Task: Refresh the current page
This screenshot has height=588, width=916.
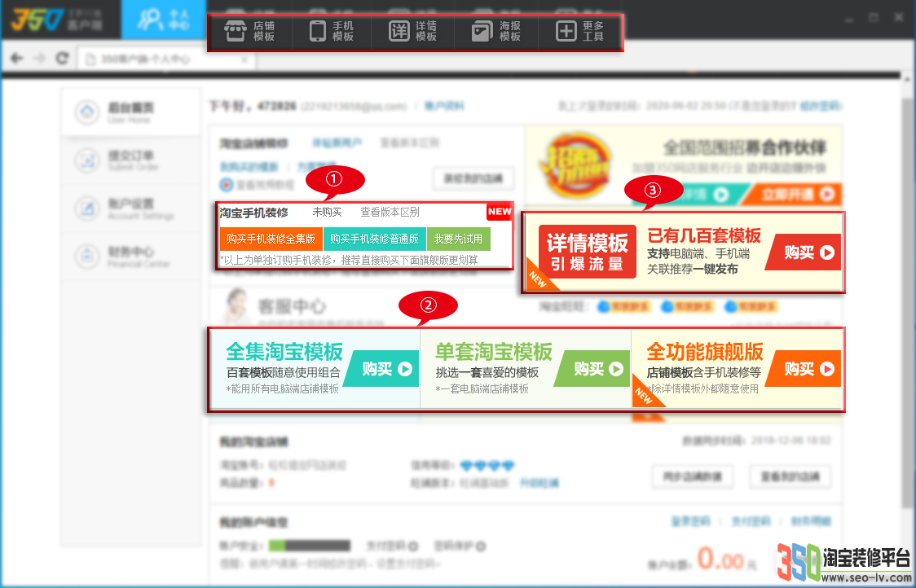Action: pos(62,58)
